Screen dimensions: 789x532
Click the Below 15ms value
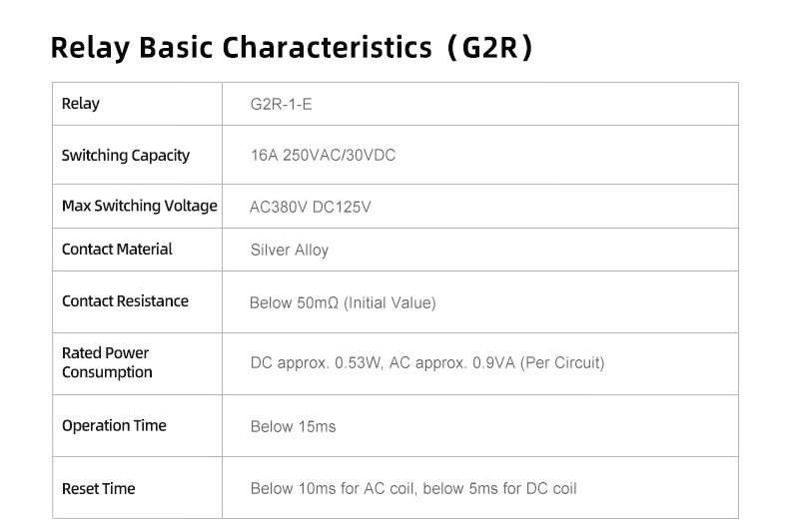(x=293, y=426)
